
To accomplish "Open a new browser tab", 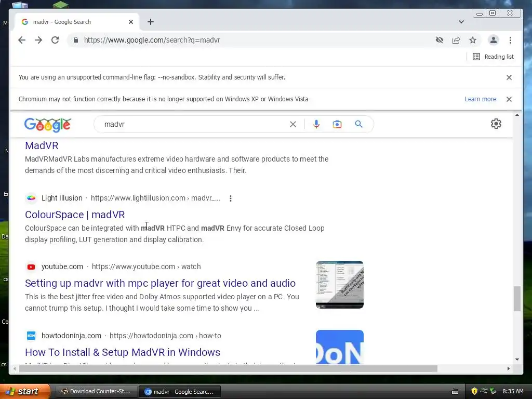I will pos(151,22).
